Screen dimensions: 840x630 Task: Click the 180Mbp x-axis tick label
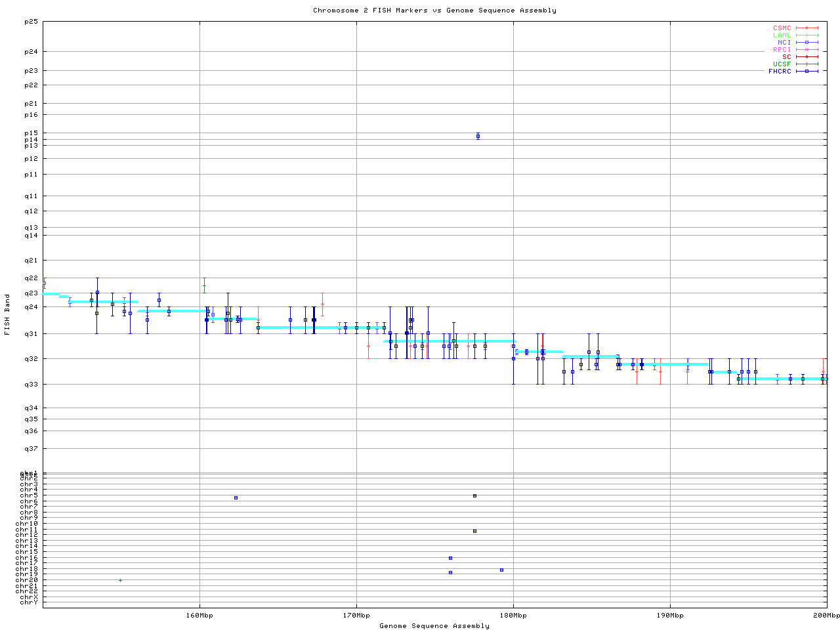pyautogui.click(x=513, y=616)
